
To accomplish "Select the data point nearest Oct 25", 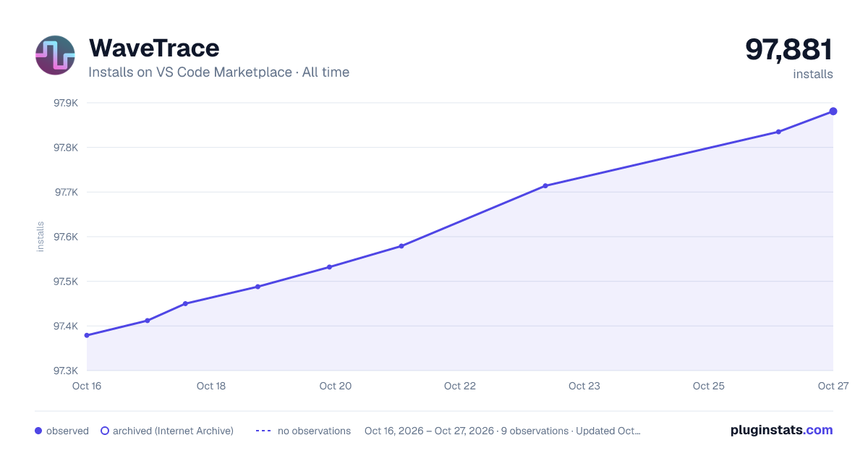I will click(778, 132).
